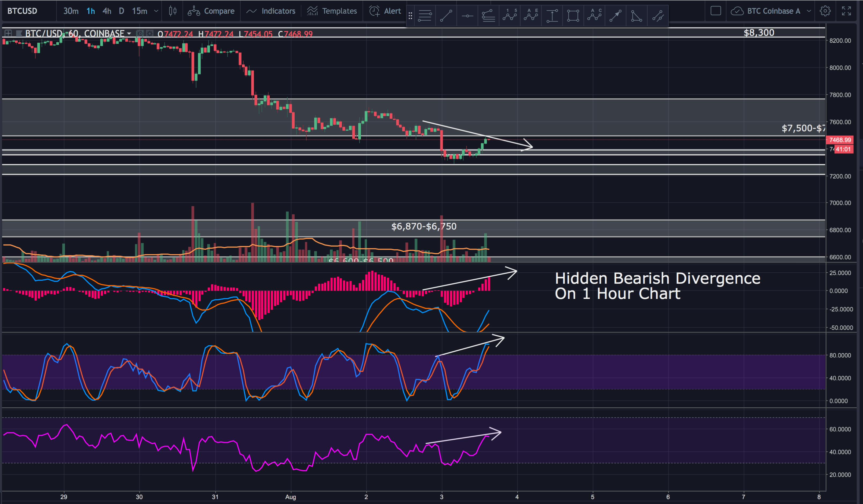Expand the BTC/USD COINBASE legend dropdown

(129, 34)
